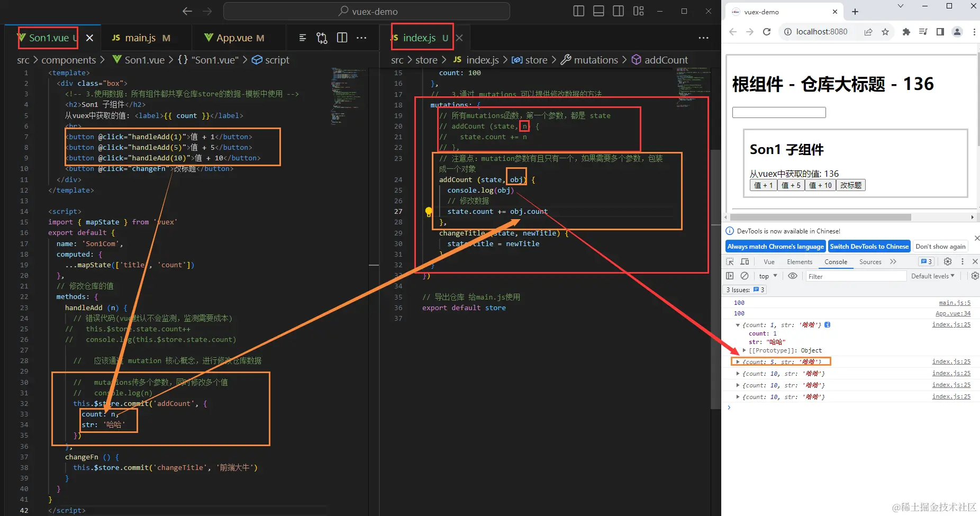The height and width of the screenshot is (516, 980).
Task: Open the Vue DevTools panel
Action: pos(769,261)
